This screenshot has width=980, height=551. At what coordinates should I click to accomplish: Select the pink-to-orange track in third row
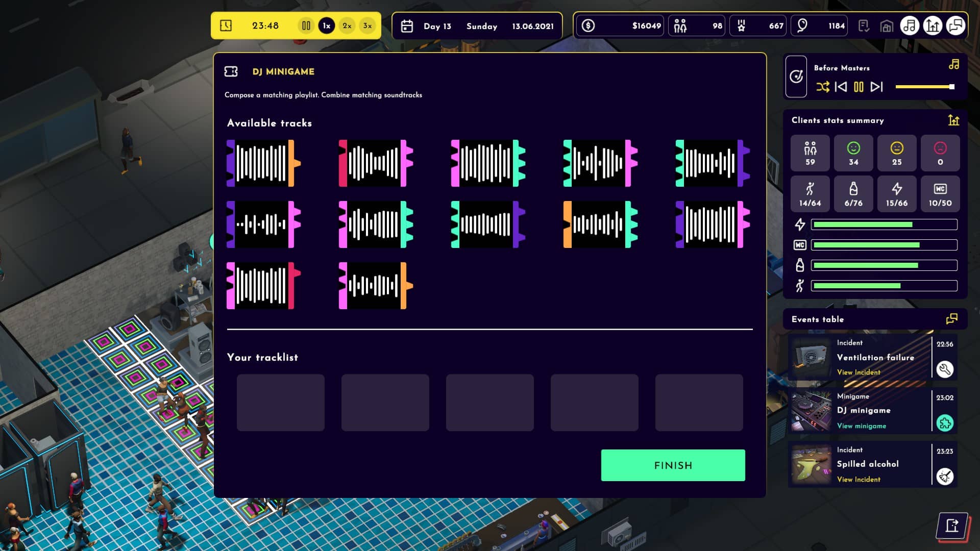pos(376,286)
